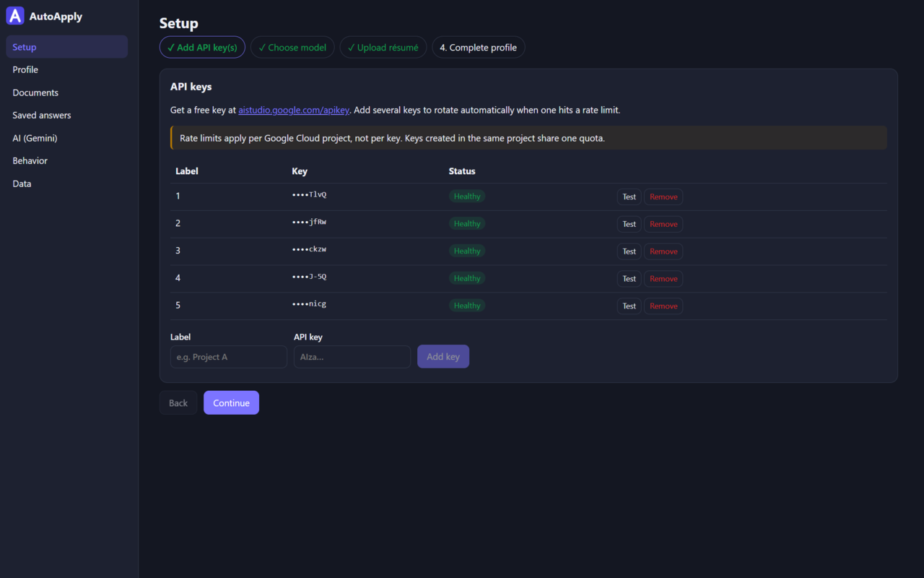Viewport: 924px width, 578px height.
Task: Select the masked key text ending J-5Q
Action: [309, 277]
